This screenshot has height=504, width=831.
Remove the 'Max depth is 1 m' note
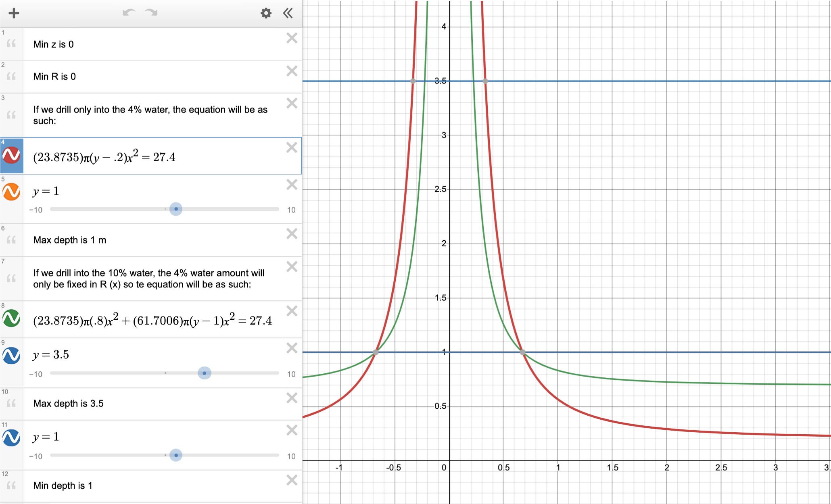[x=292, y=234]
